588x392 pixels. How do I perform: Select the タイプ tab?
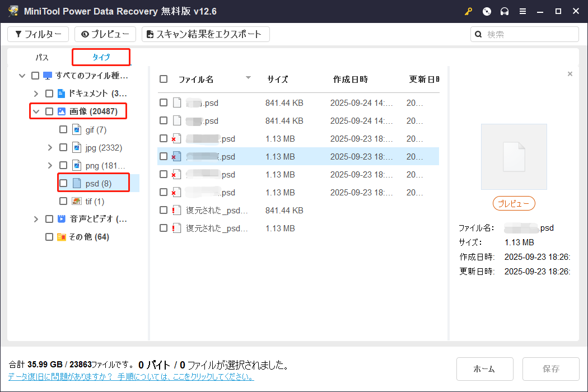101,57
